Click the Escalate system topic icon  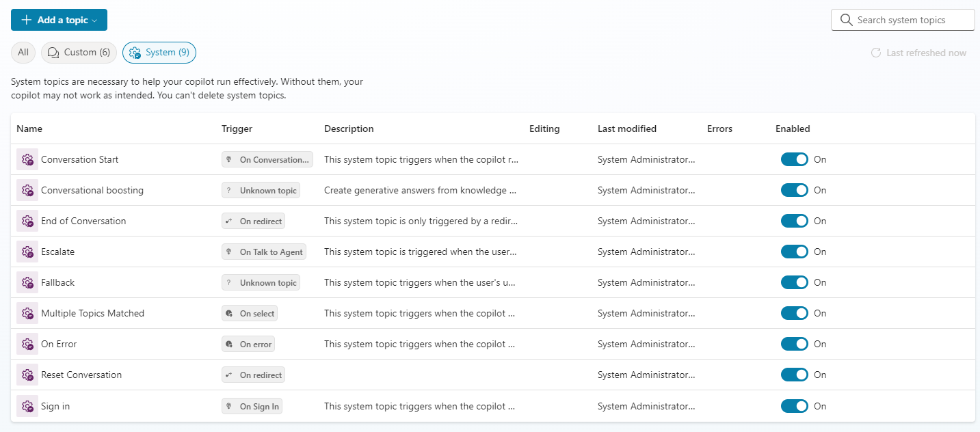point(27,252)
